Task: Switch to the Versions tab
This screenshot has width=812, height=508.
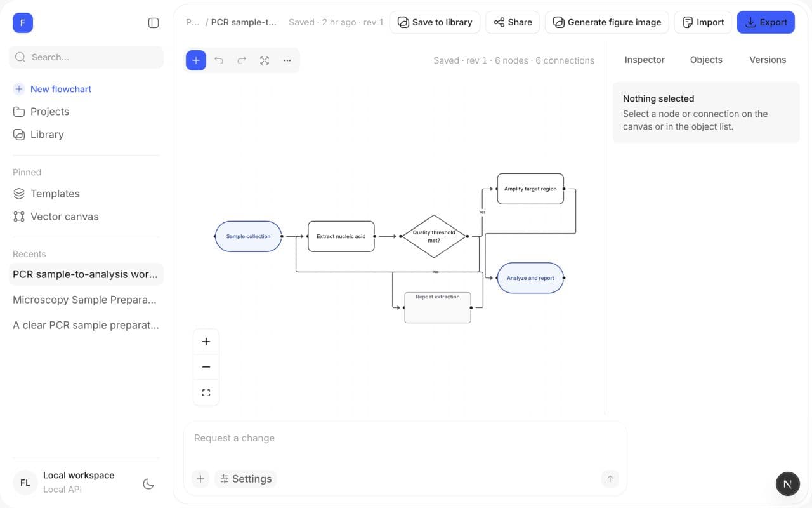Action: coord(768,60)
